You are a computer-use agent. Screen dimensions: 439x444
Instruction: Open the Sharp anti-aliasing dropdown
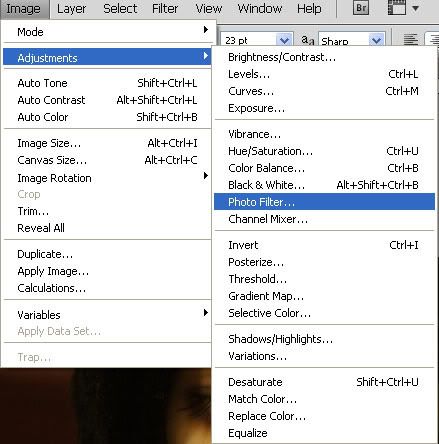pos(376,40)
